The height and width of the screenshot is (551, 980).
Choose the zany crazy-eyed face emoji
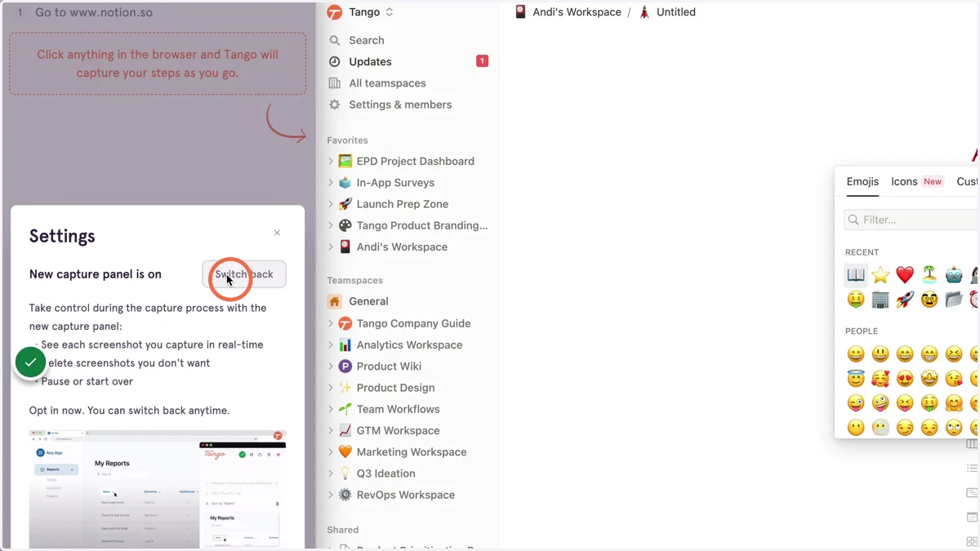click(880, 403)
